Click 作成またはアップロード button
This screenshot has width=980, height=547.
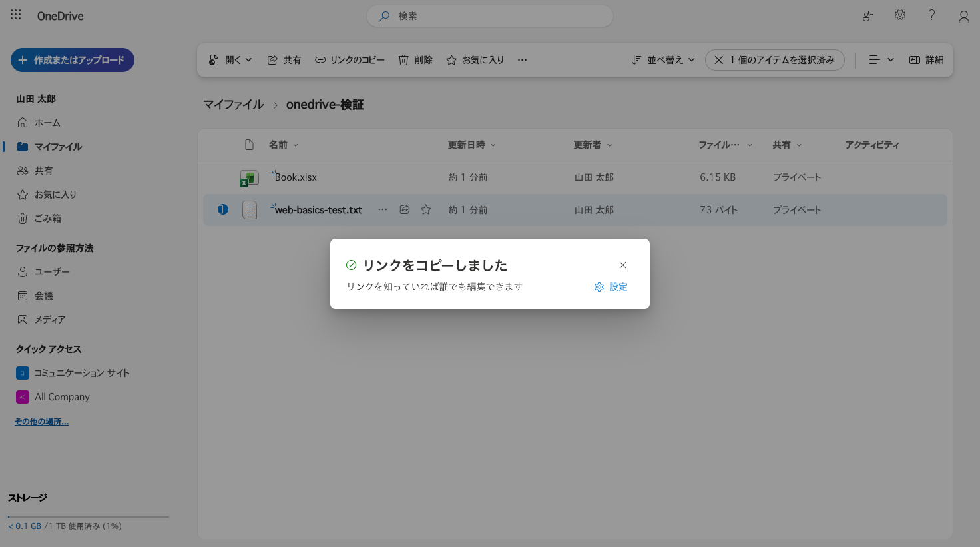click(73, 60)
